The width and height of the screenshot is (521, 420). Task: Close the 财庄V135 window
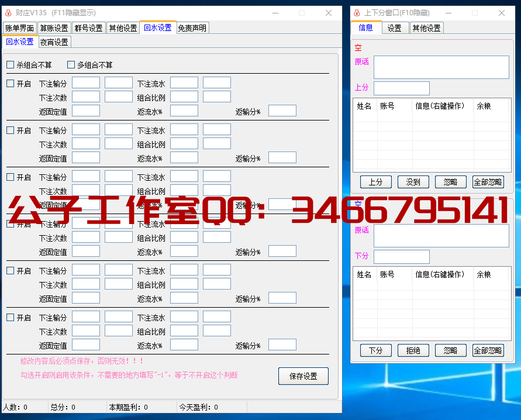click(329, 13)
